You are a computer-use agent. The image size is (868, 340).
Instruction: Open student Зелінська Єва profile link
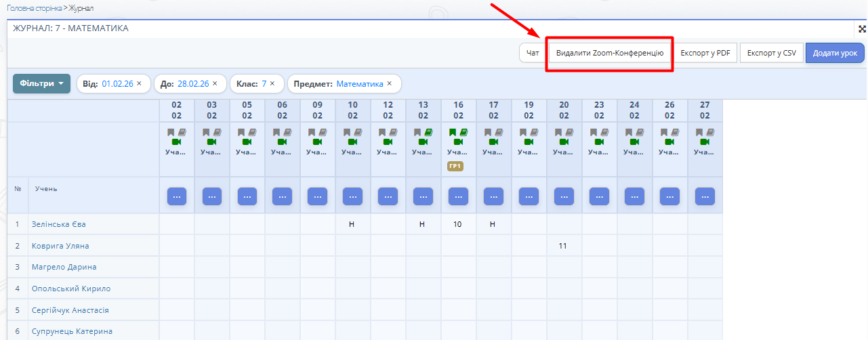coord(59,224)
